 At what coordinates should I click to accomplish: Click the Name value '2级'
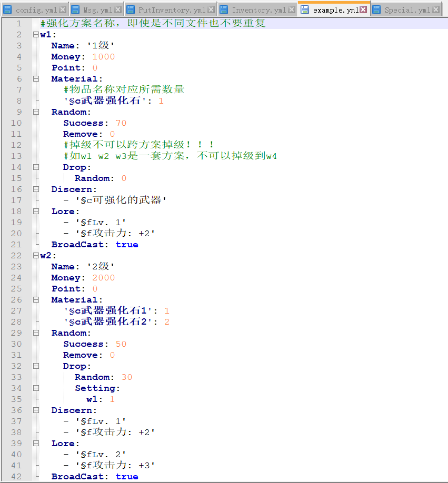point(101,266)
